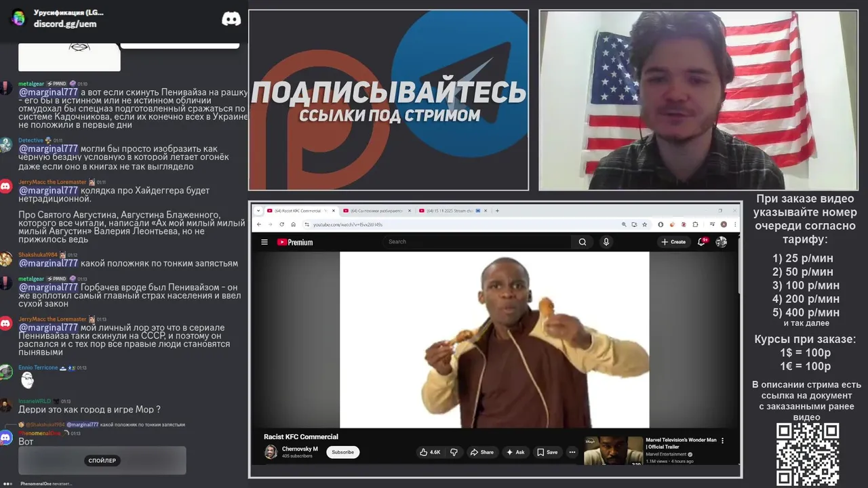Subscribe to Chernovsky M channel
This screenshot has width=868, height=488.
342,452
